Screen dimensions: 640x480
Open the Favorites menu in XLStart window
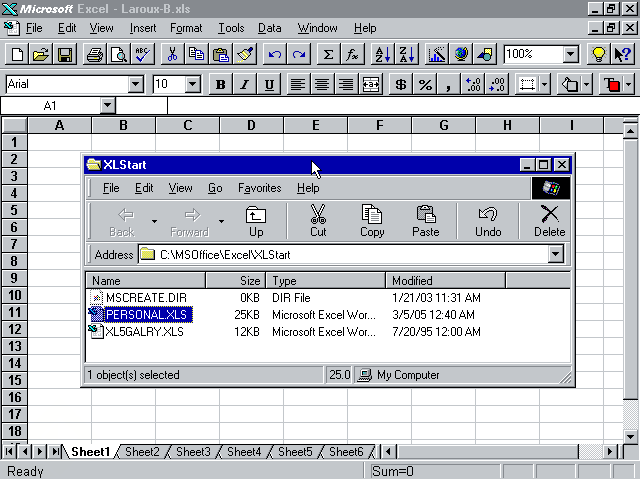pos(260,188)
